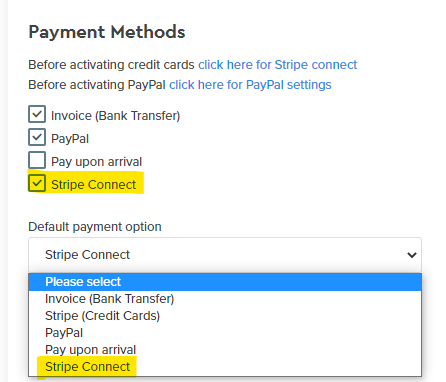Image resolution: width=446 pixels, height=382 pixels.
Task: Click the Stripe Connect checkbox label text
Action: click(x=94, y=185)
